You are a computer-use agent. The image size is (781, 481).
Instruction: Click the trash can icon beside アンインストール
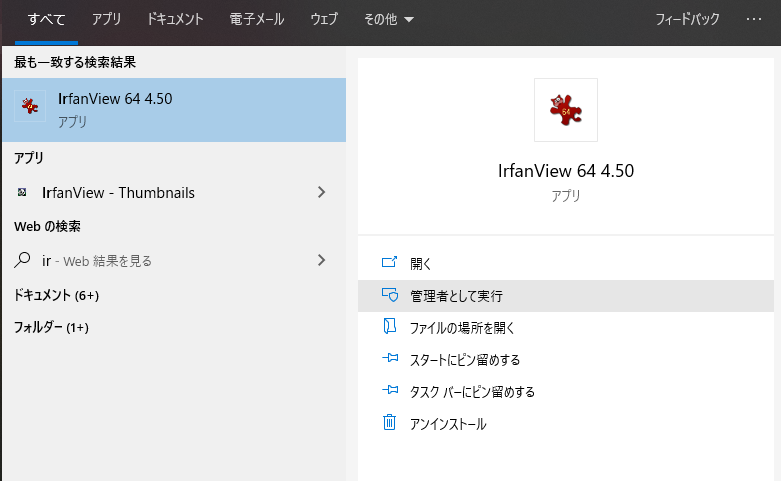pos(390,422)
